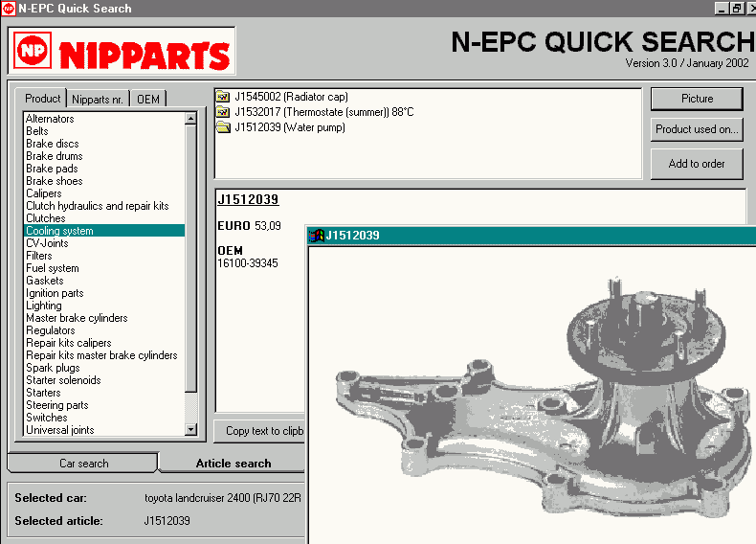756x544 pixels.
Task: Select the highlighted Cooling system entry
Action: coord(104,231)
